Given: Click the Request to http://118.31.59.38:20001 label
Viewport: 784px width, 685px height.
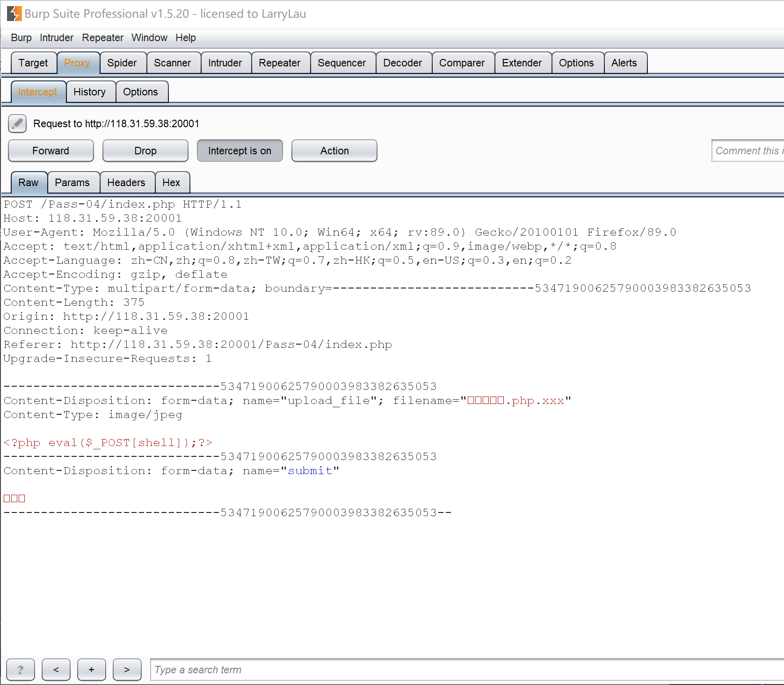Looking at the screenshot, I should pos(116,123).
